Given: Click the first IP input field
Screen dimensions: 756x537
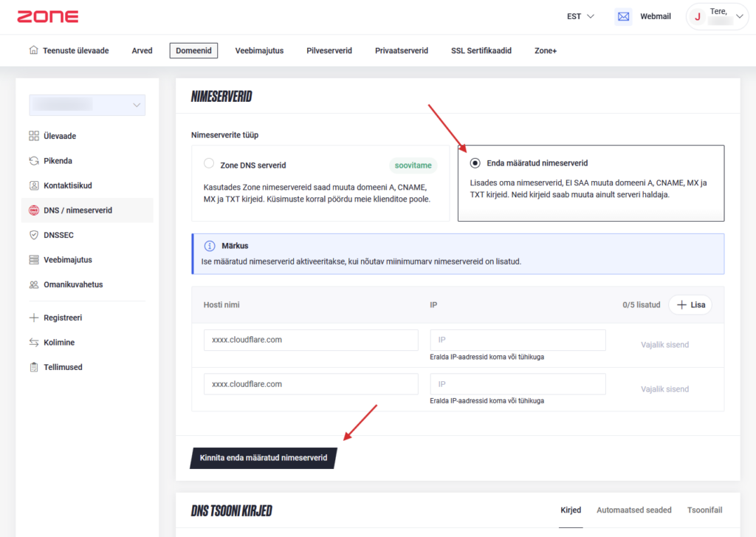Looking at the screenshot, I should [517, 340].
